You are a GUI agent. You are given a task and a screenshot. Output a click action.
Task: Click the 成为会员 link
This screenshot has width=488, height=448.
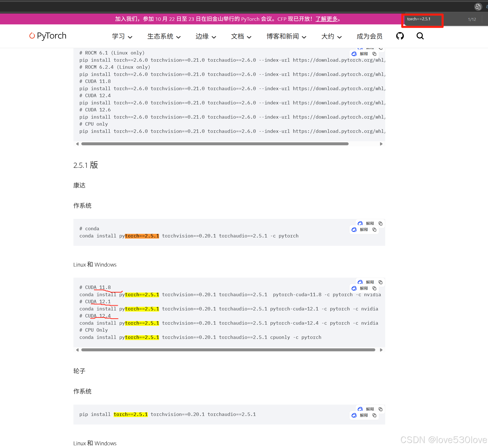tap(369, 36)
